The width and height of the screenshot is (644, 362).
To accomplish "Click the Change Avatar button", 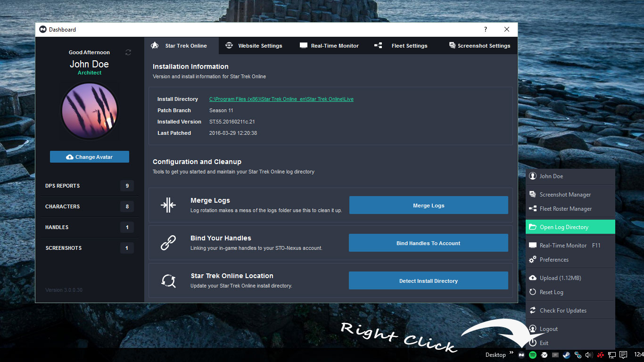I will click(89, 156).
